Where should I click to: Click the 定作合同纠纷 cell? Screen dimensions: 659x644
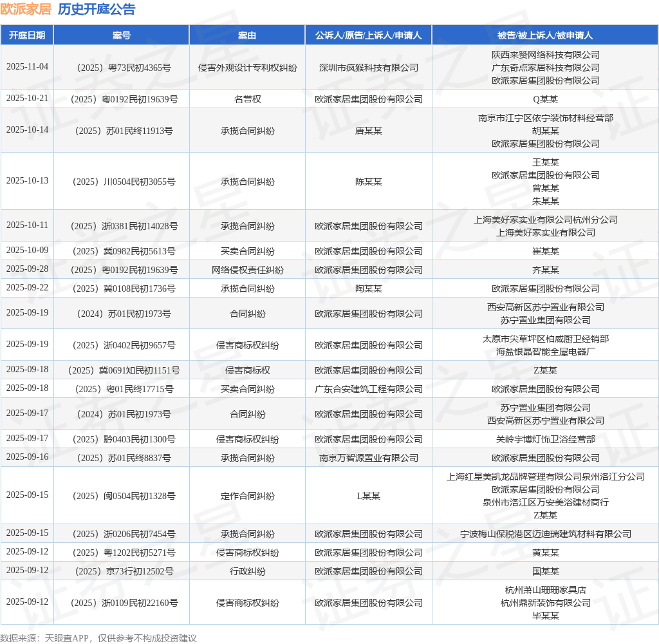(248, 496)
